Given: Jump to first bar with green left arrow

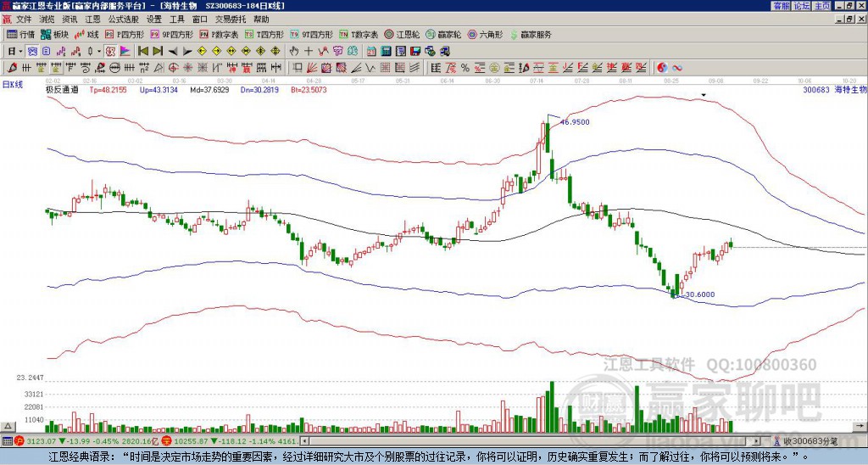Looking at the screenshot, I should coord(142,51).
